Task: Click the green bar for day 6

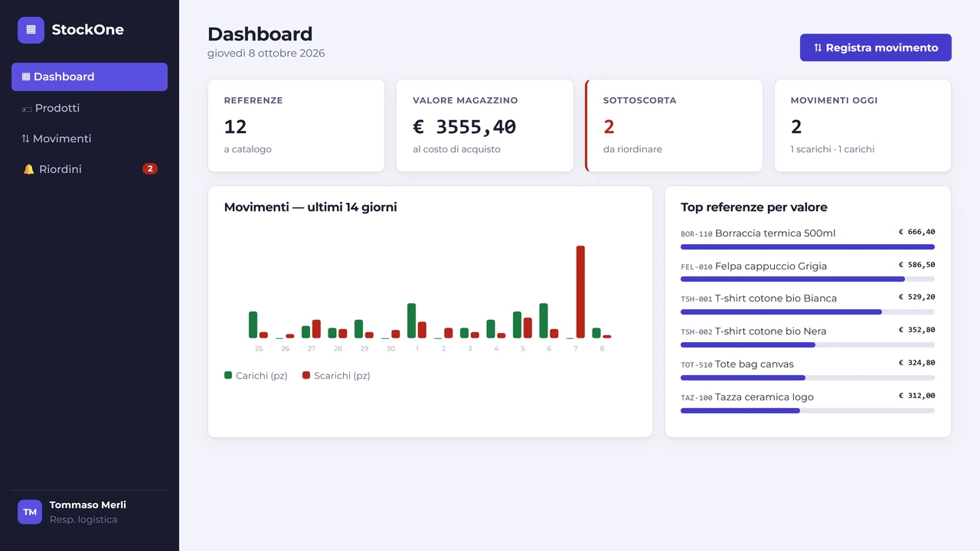Action: point(544,321)
